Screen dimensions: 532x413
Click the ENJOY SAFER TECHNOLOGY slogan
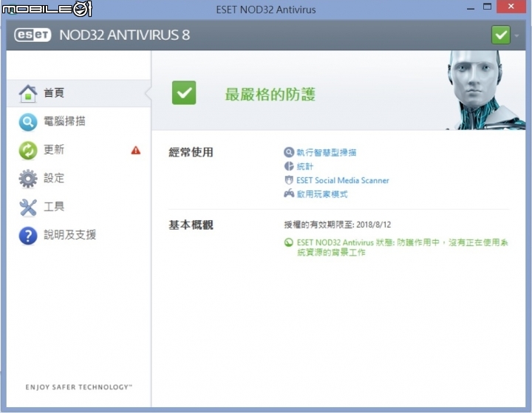(79, 387)
